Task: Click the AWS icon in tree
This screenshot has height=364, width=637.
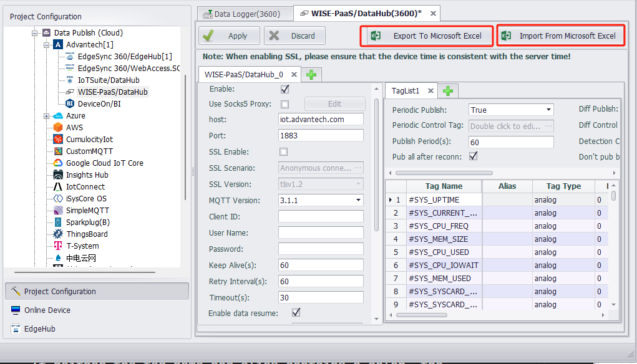Action: click(58, 127)
